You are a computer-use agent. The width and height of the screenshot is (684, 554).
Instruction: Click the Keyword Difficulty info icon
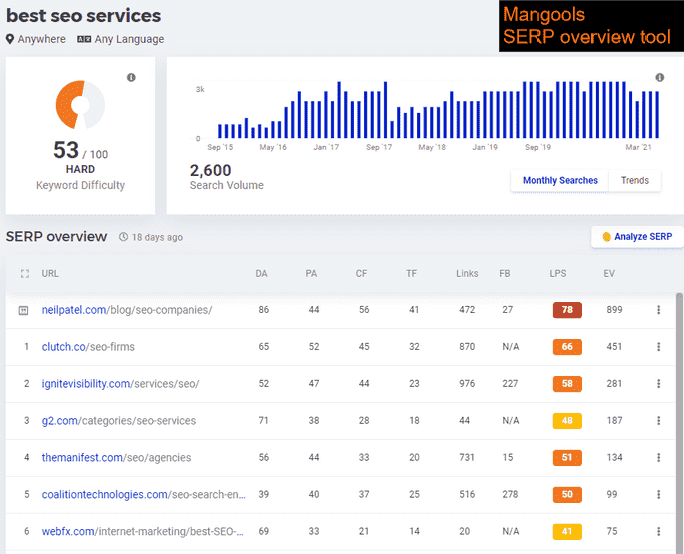(x=131, y=77)
